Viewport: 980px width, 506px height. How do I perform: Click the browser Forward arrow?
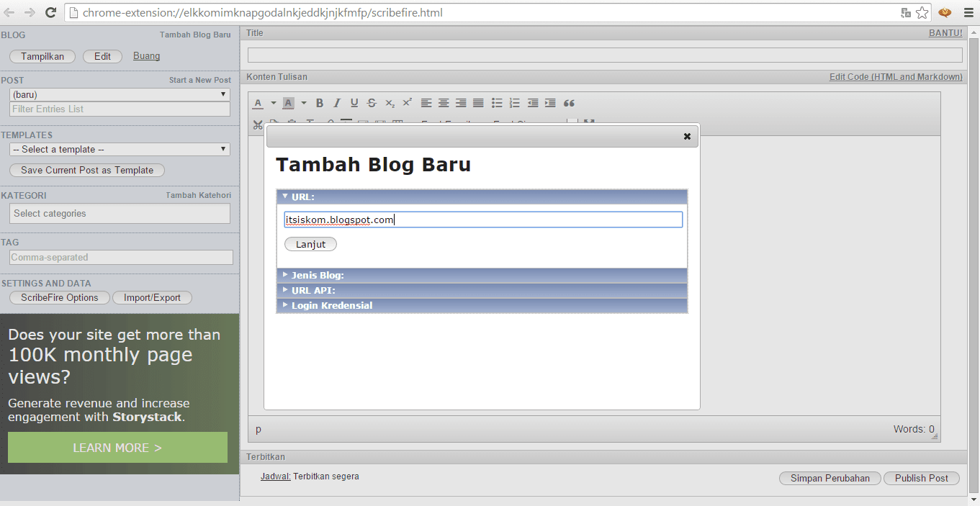point(30,12)
